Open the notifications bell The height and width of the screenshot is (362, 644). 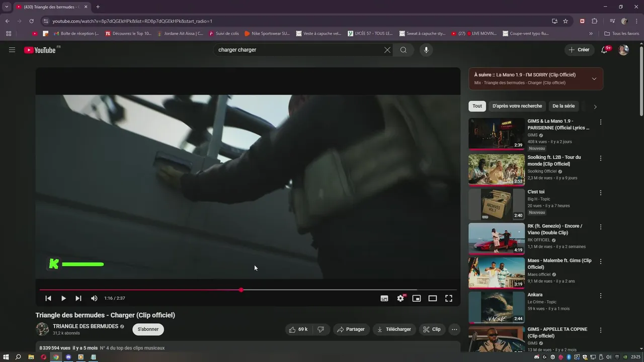[605, 50]
